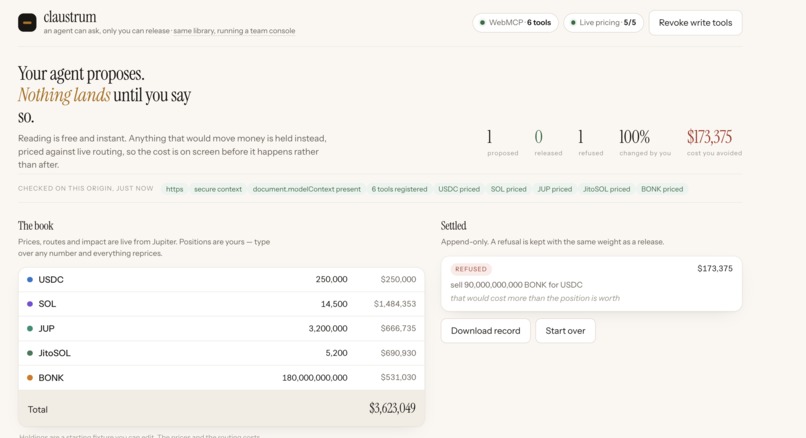Start over button
This screenshot has height=438, width=806.
(565, 331)
